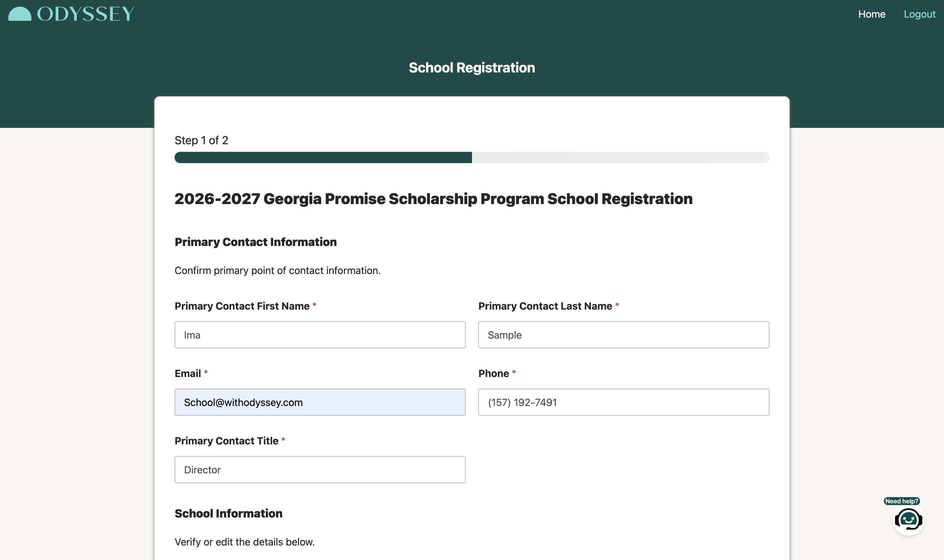This screenshot has height=560, width=944.
Task: Click the ODYSSEY wordmark in the header
Action: [86, 14]
